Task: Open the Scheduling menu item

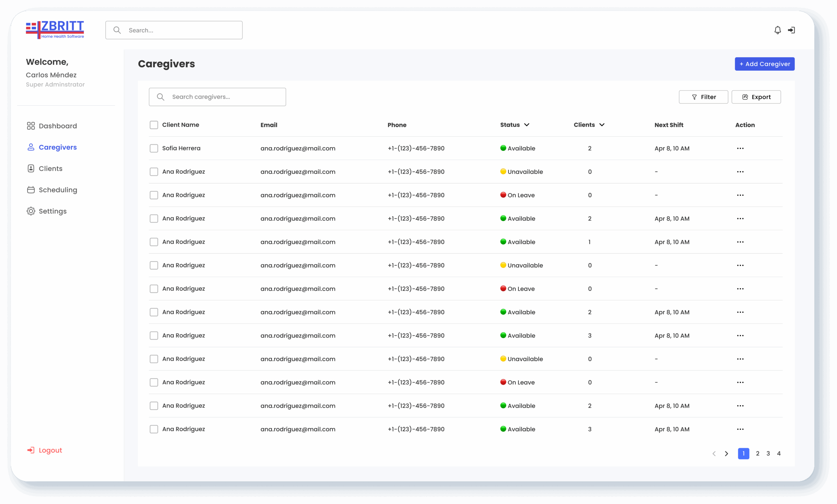Action: [52, 190]
